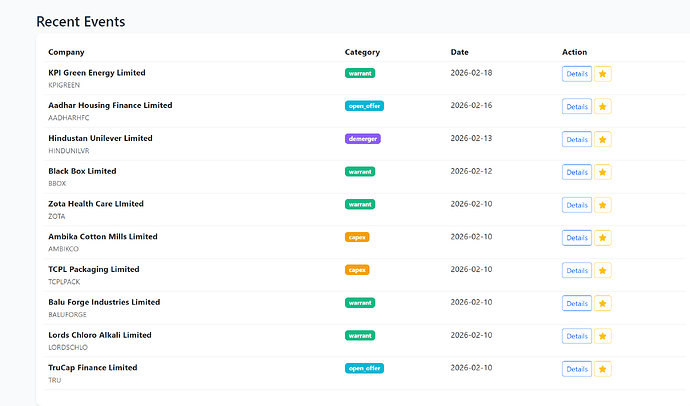Star the TCPL Packaging Limited row

tap(602, 271)
